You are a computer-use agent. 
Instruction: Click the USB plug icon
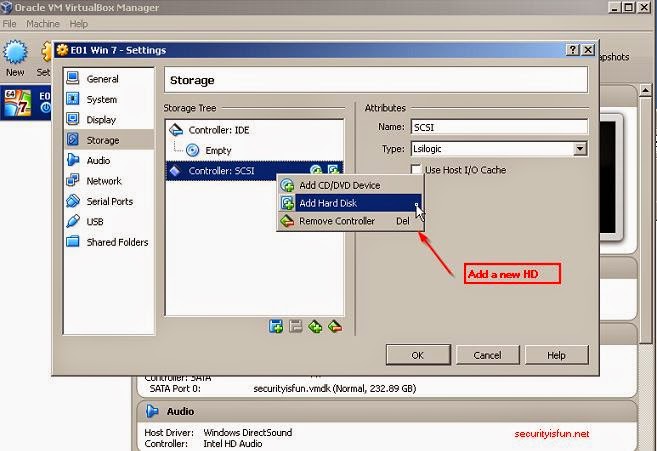coord(73,221)
